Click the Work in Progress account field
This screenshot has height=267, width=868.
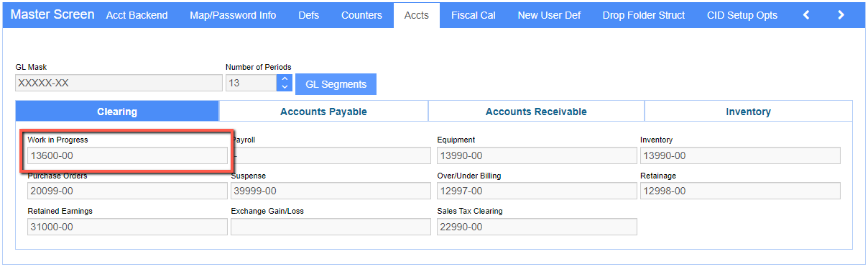[127, 155]
